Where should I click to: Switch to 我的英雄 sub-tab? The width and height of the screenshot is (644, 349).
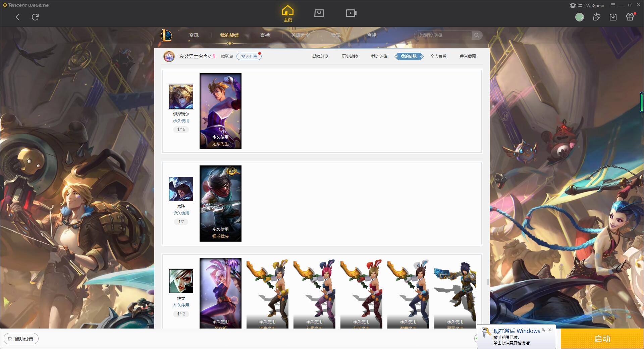click(379, 56)
